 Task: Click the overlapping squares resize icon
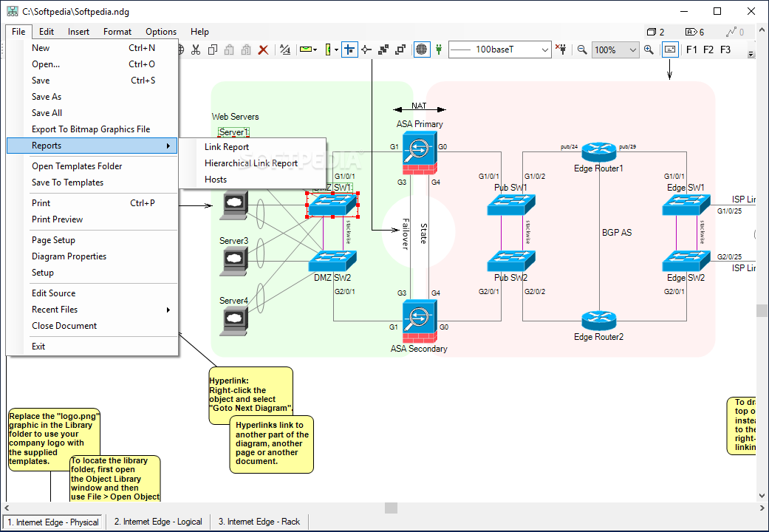point(400,50)
